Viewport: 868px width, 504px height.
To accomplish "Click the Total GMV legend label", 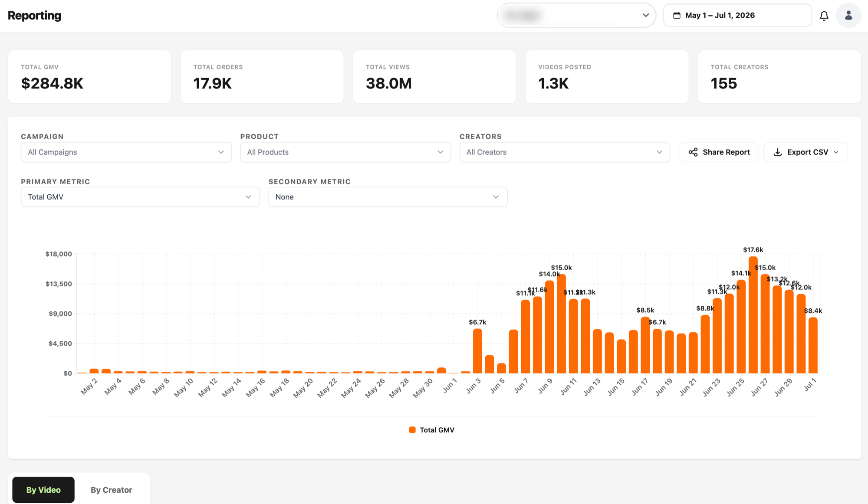I will point(437,430).
